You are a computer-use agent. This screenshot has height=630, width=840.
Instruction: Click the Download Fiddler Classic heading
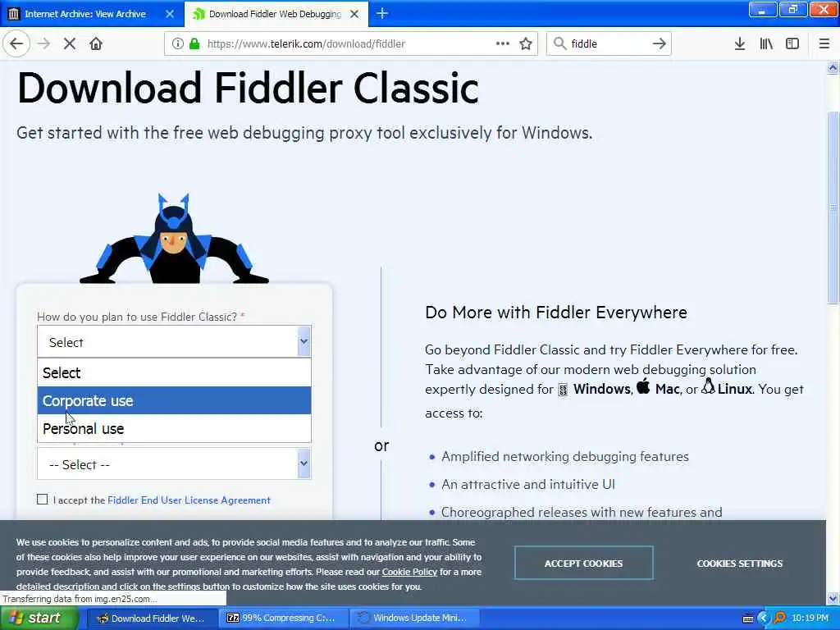point(248,89)
